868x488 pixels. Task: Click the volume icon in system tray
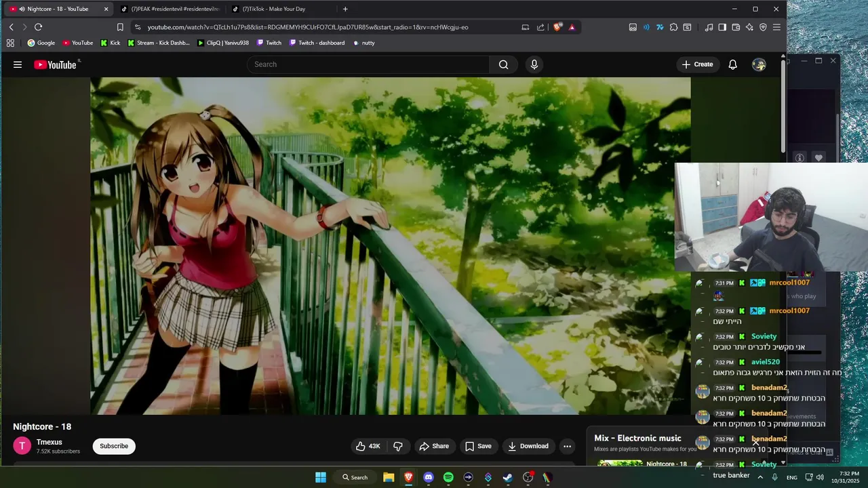point(821,477)
